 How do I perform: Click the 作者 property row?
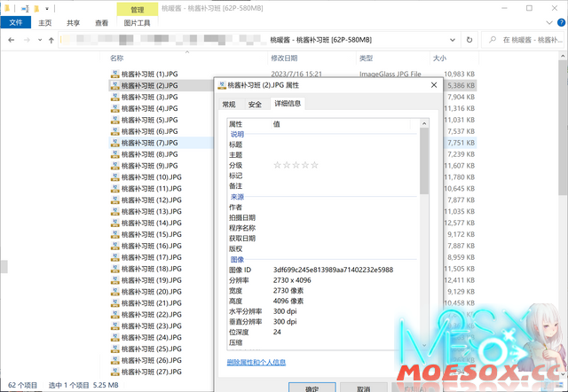click(x=322, y=208)
